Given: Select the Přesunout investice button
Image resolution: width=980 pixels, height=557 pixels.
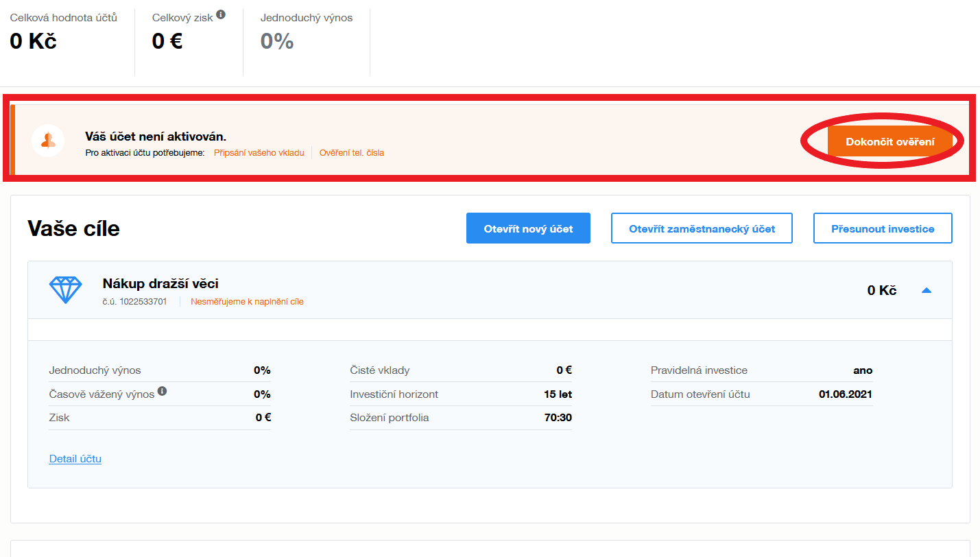Looking at the screenshot, I should coord(883,228).
